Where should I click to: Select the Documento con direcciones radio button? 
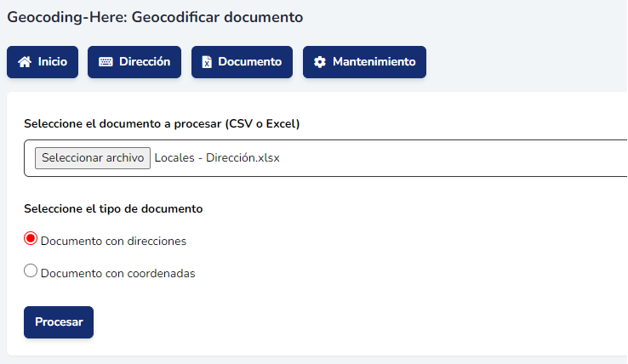click(x=31, y=239)
